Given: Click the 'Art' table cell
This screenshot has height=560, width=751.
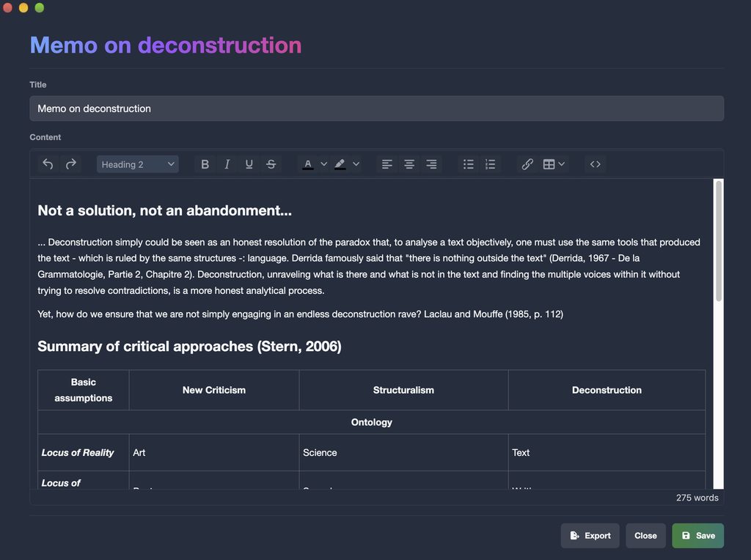Looking at the screenshot, I should (x=214, y=453).
